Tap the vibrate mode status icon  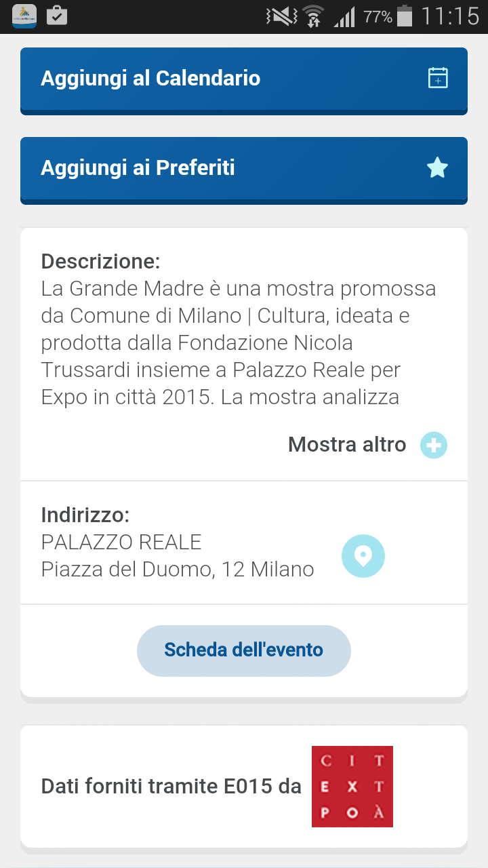281,16
